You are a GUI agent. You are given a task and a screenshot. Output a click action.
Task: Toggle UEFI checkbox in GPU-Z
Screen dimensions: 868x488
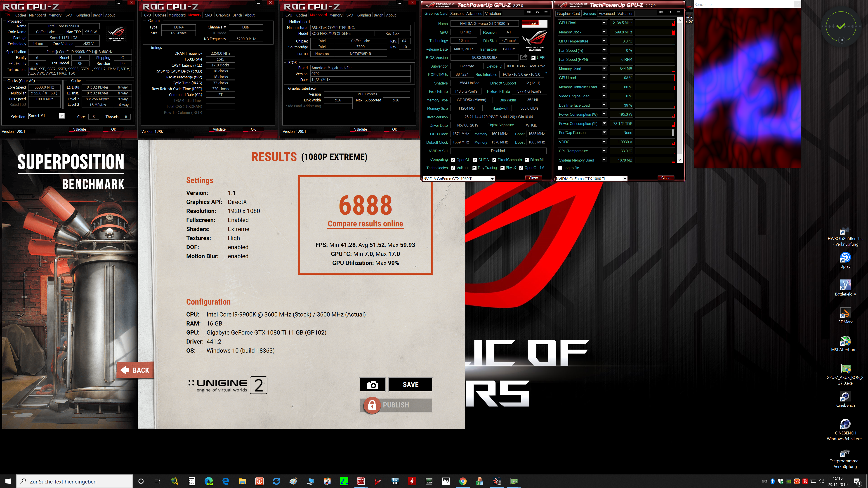[x=533, y=58]
